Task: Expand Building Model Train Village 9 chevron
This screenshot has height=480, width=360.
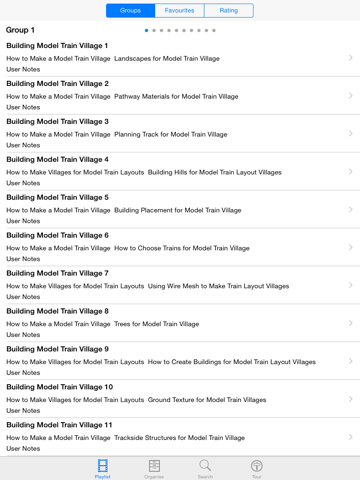Action: 351,361
